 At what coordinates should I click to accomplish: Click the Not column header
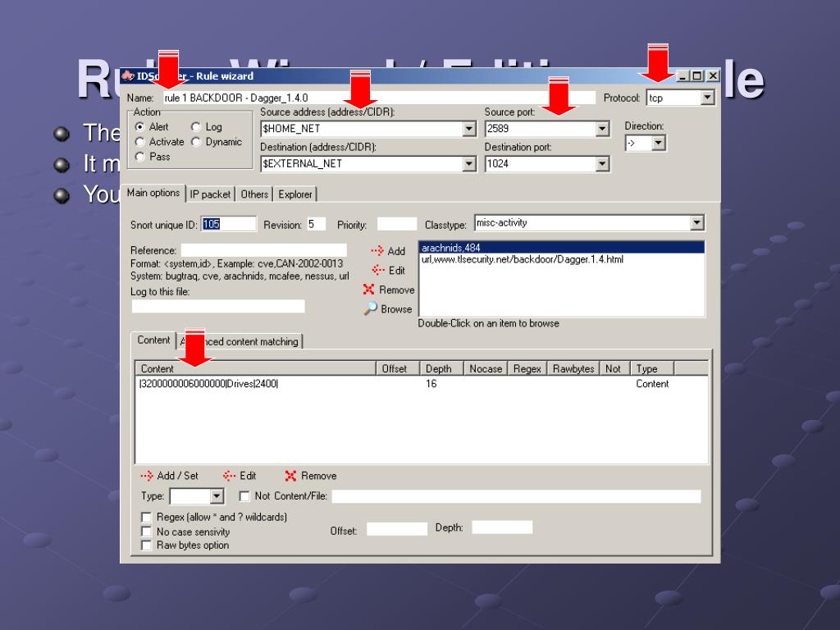click(615, 368)
